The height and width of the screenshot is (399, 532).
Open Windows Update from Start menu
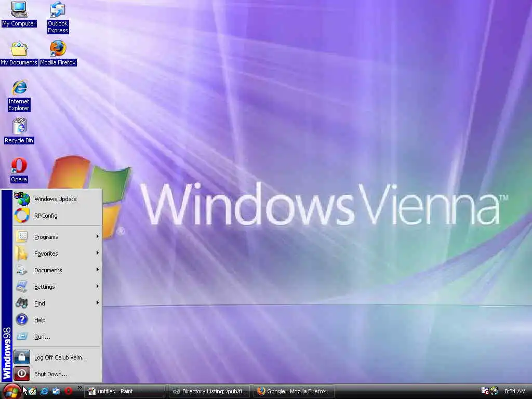point(57,199)
